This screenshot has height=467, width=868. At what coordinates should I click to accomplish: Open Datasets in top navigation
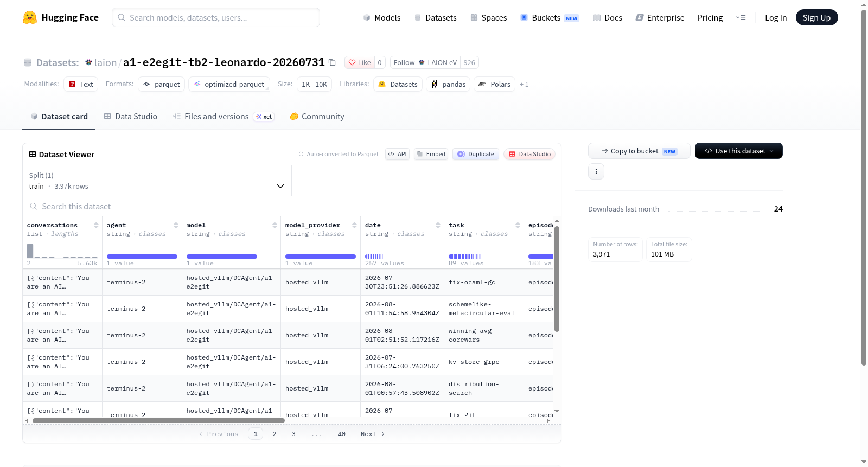(436, 18)
